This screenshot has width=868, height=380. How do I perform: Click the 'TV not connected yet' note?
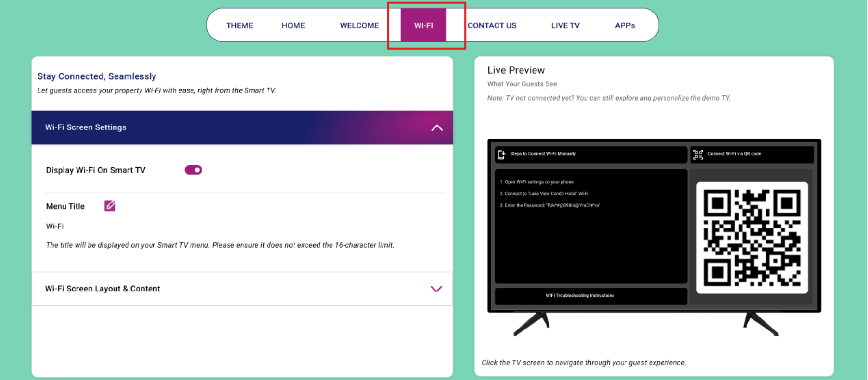point(609,98)
